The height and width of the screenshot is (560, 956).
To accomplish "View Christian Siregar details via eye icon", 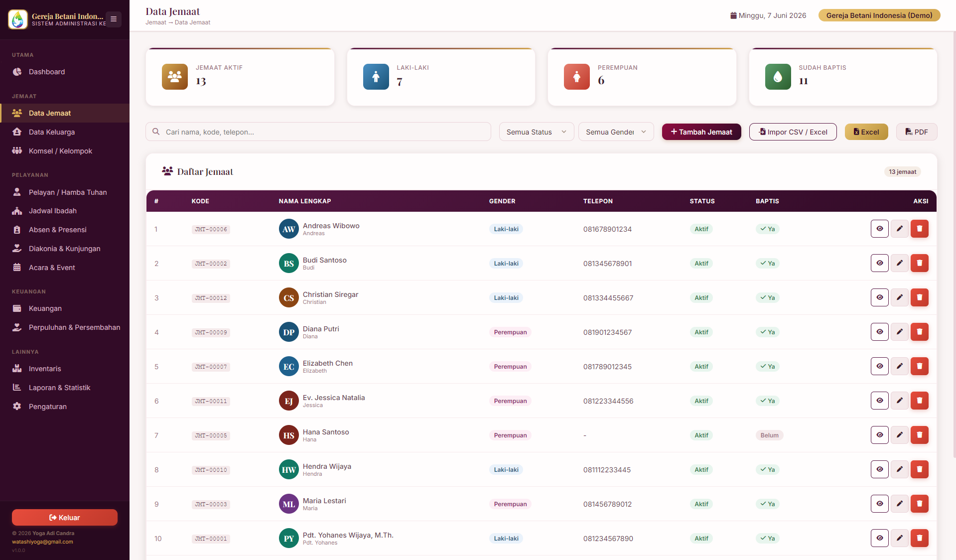I will [x=879, y=297].
